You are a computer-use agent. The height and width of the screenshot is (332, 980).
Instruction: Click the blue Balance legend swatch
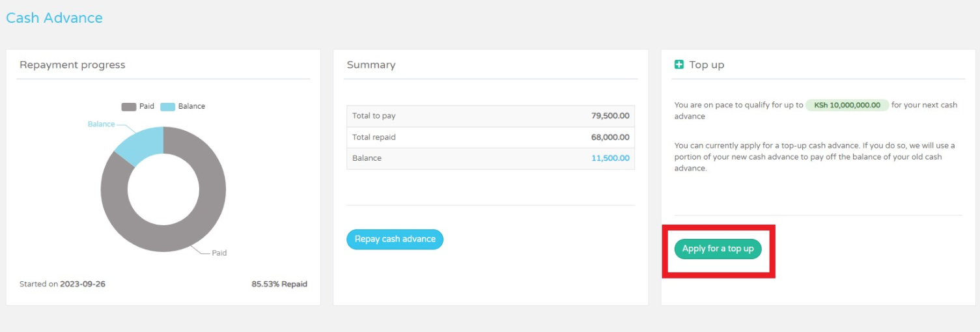pyautogui.click(x=167, y=106)
